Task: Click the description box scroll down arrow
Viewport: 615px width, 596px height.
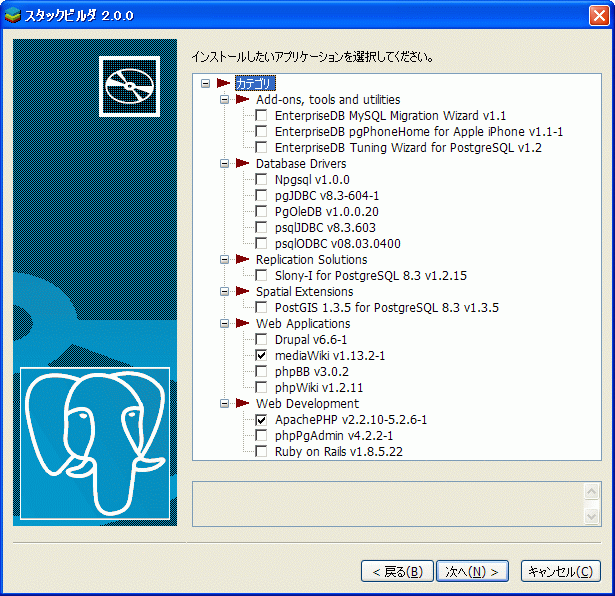Action: (x=591, y=516)
